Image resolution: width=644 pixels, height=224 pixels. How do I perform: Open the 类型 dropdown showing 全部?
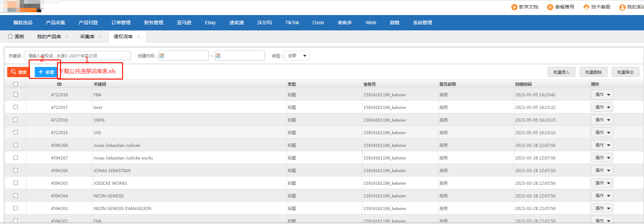[x=297, y=56]
